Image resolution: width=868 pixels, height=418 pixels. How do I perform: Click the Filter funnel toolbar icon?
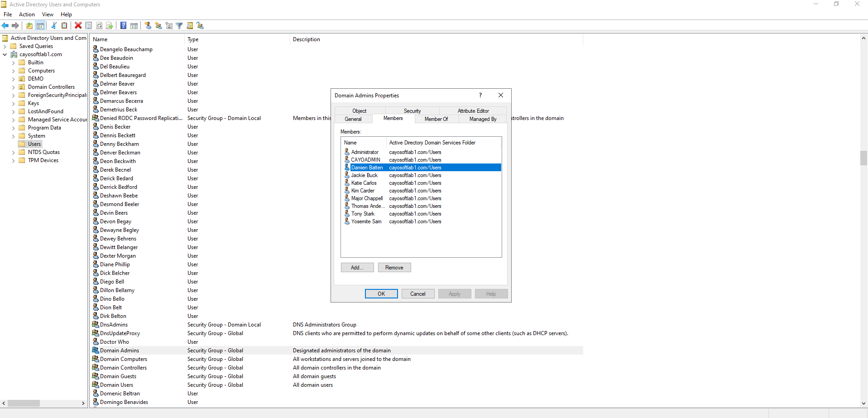click(179, 26)
